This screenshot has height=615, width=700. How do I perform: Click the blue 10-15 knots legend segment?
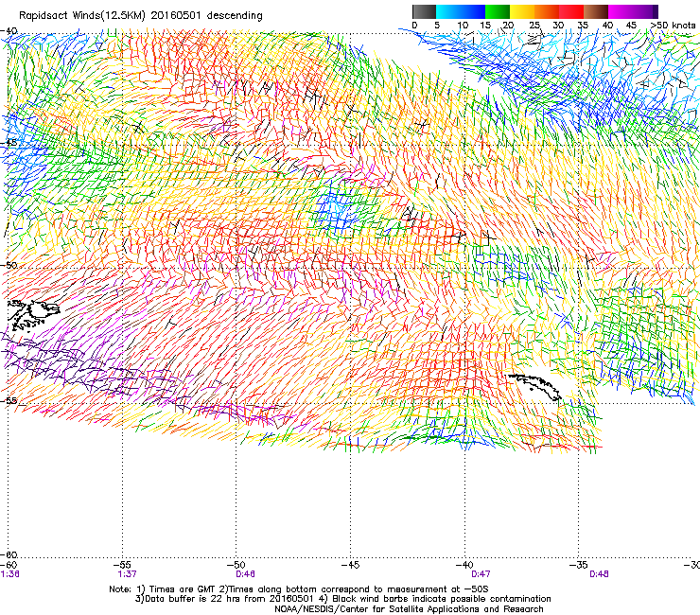(x=473, y=11)
